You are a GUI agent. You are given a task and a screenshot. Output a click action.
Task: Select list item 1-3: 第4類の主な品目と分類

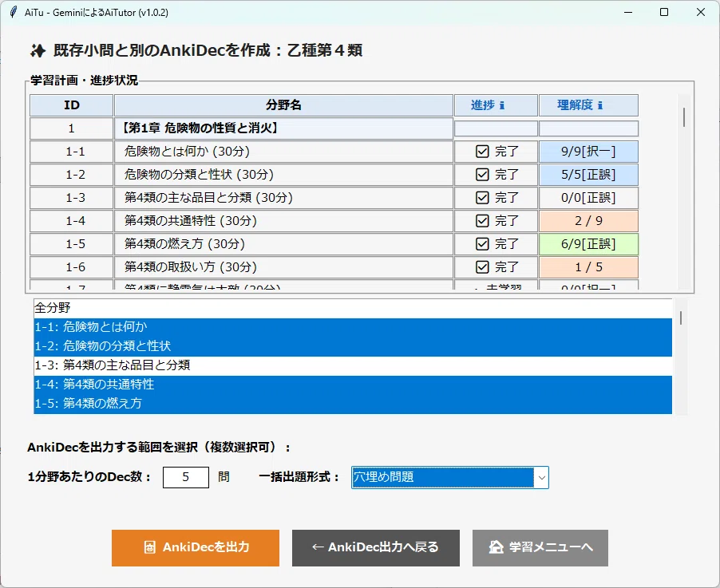coord(353,365)
